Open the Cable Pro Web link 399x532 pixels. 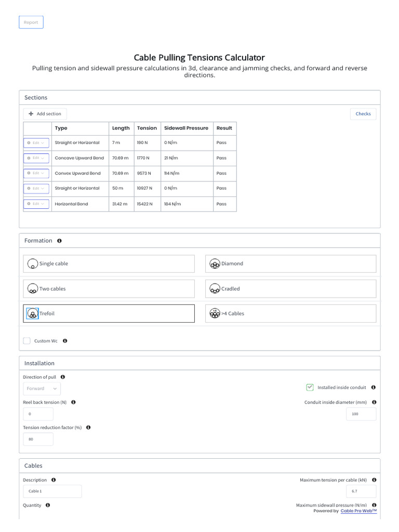pyautogui.click(x=358, y=511)
